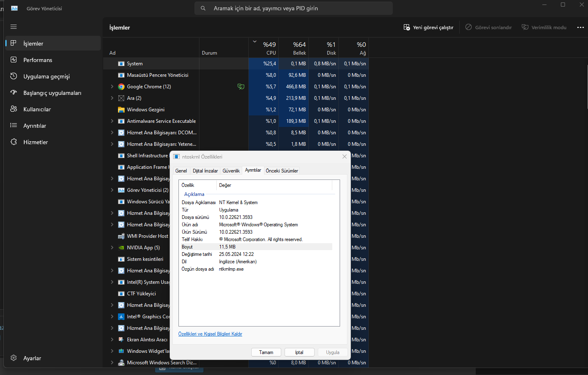Click the Ekran Alıntısı Aracı icon
The image size is (588, 375).
[121, 340]
